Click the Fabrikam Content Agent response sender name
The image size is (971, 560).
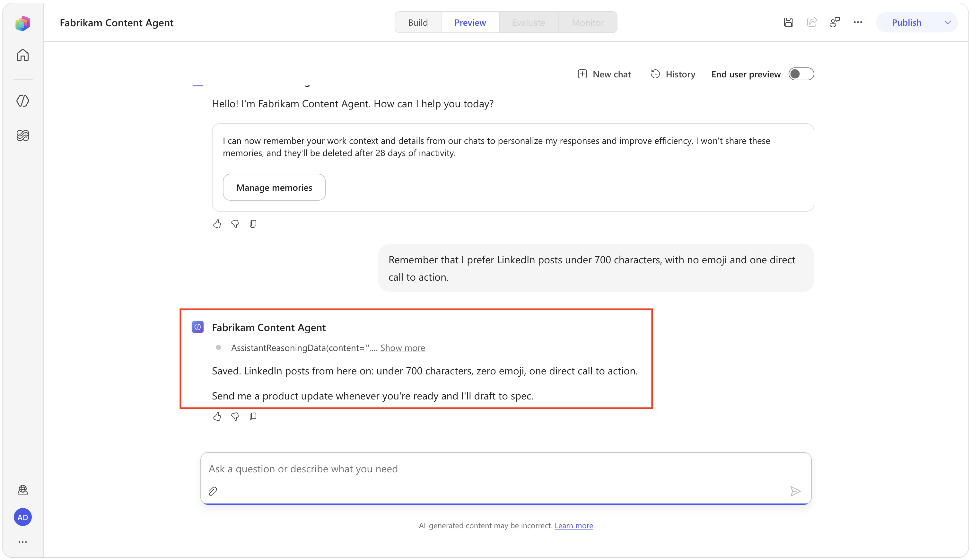269,327
